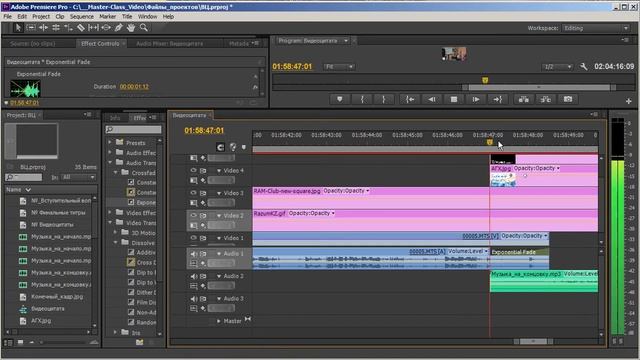The image size is (640, 360).
Task: Collapse the Video 4 track
Action: pyautogui.click(x=219, y=171)
